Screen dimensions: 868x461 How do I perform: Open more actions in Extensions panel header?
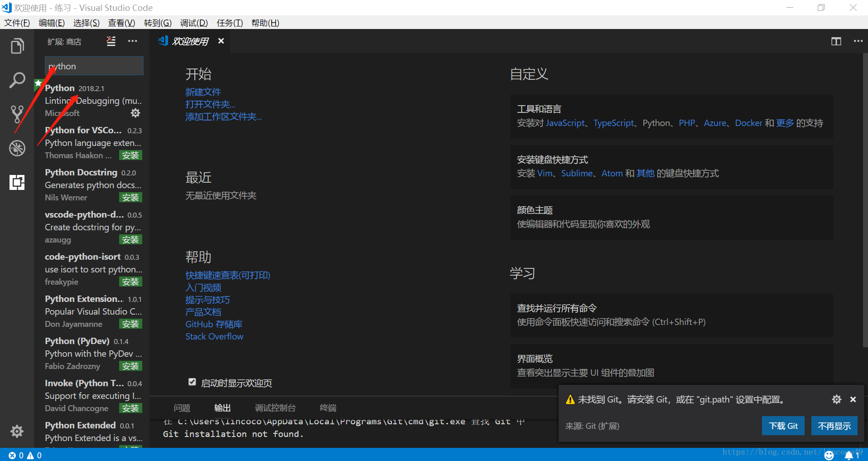point(133,41)
